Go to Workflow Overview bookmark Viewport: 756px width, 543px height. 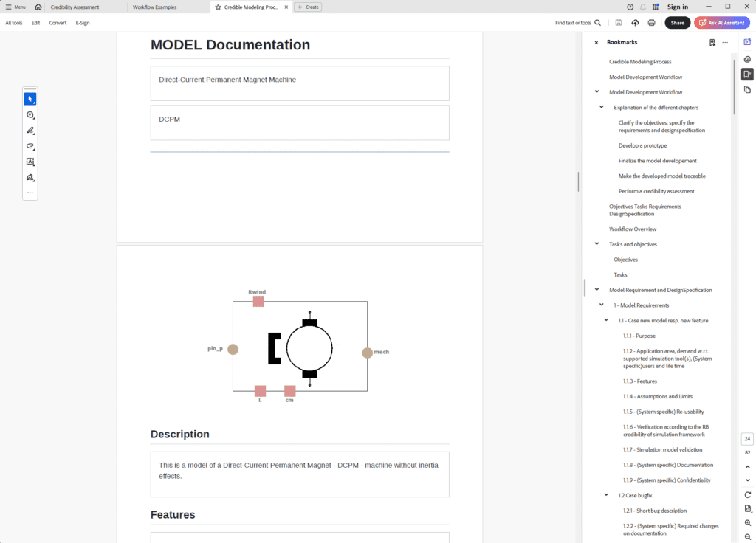pos(633,229)
